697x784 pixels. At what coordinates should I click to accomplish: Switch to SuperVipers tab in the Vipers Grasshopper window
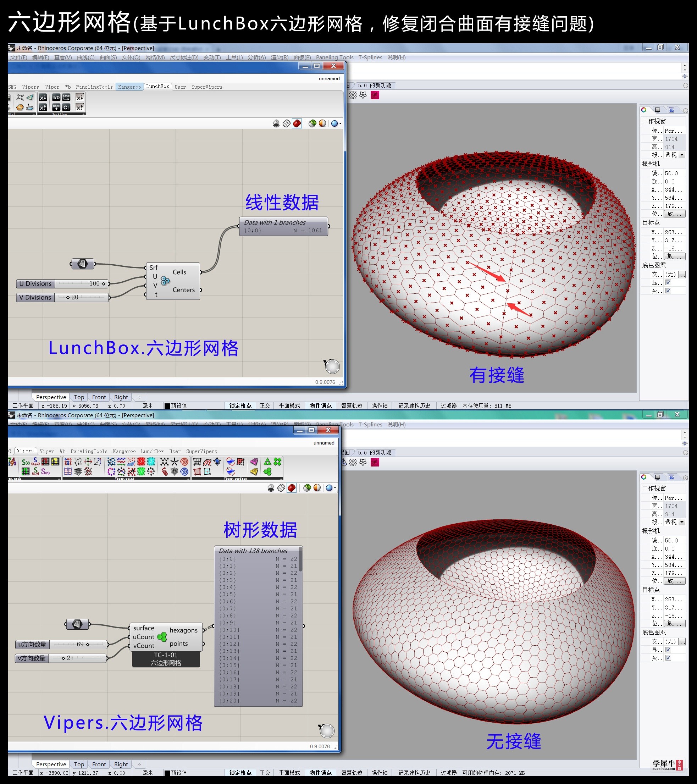[x=201, y=452]
